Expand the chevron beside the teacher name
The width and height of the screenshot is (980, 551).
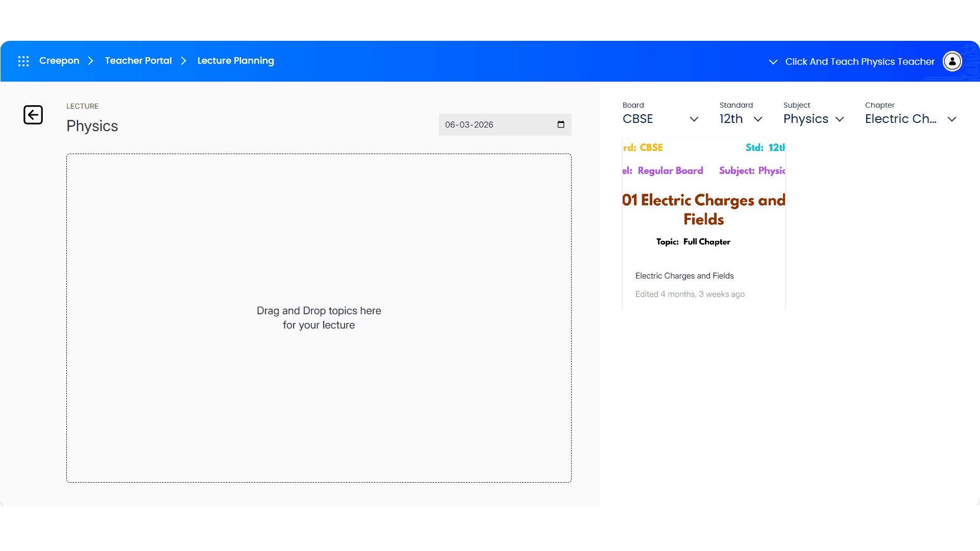point(773,62)
